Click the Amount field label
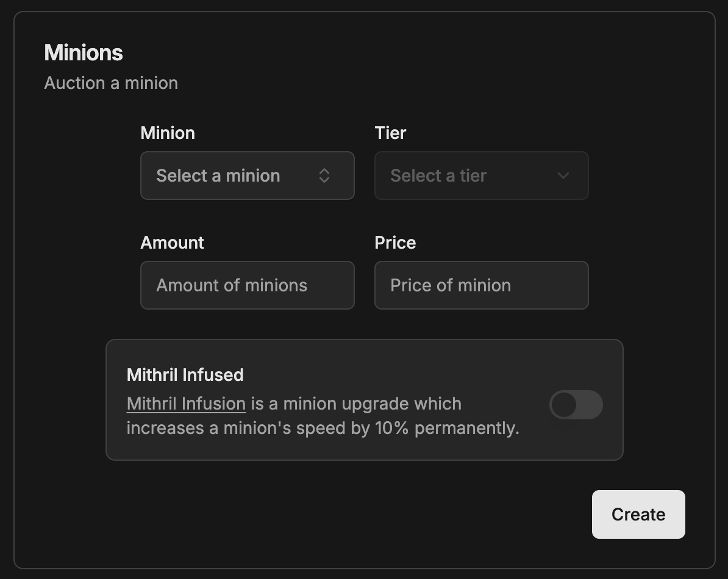This screenshot has width=728, height=579. tap(172, 243)
